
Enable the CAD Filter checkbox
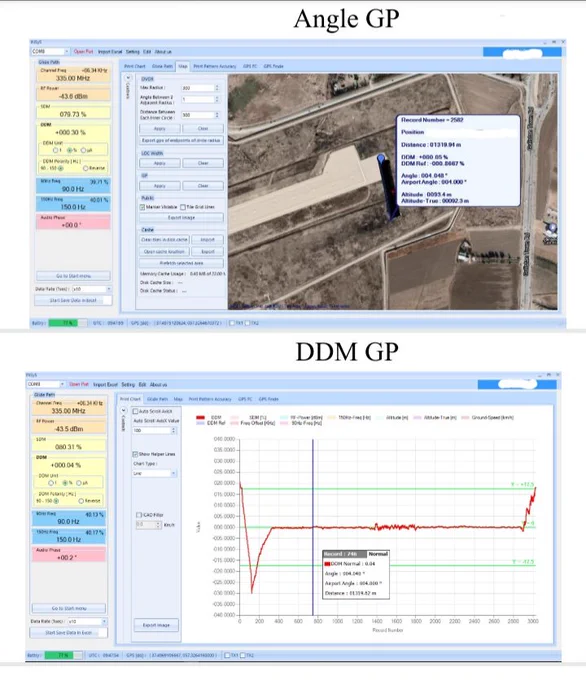coord(139,515)
